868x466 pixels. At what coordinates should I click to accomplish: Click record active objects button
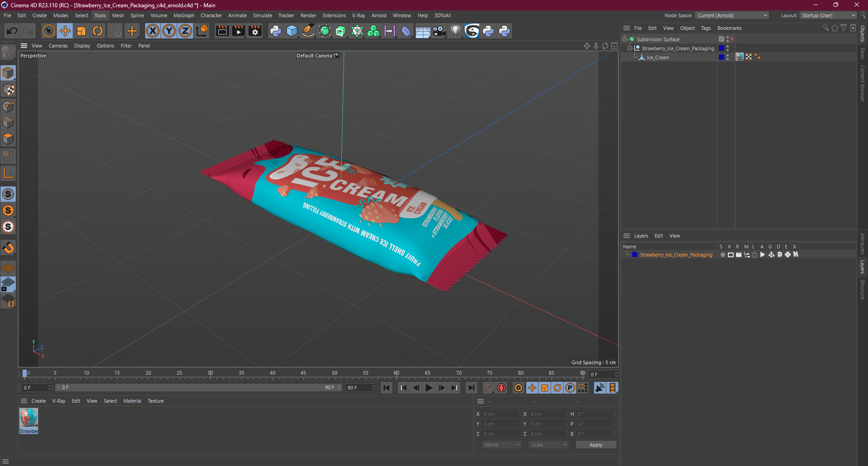[x=489, y=388]
